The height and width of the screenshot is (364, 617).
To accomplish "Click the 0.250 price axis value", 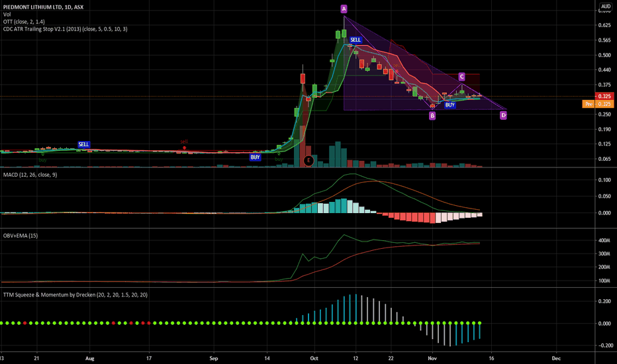I will point(604,114).
